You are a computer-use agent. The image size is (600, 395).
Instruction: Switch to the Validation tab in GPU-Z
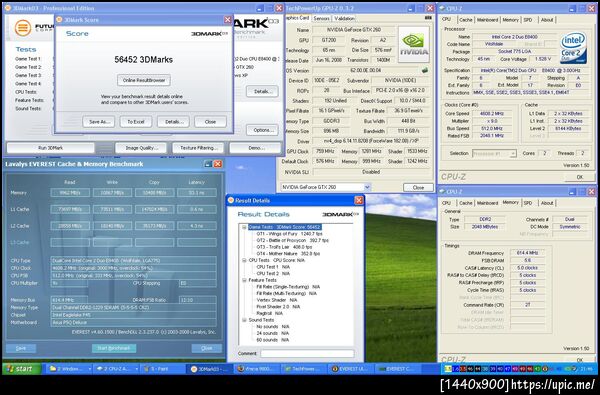click(x=344, y=18)
